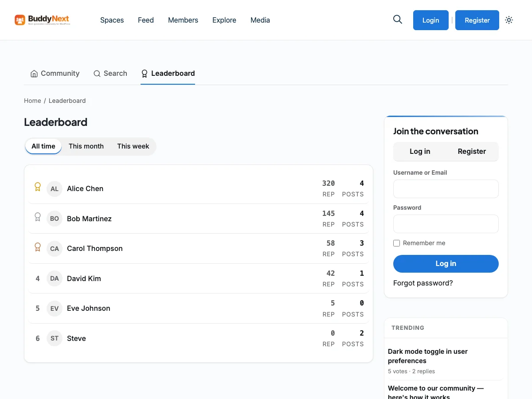
Task: Select the This week filter
Action: [x=133, y=146]
